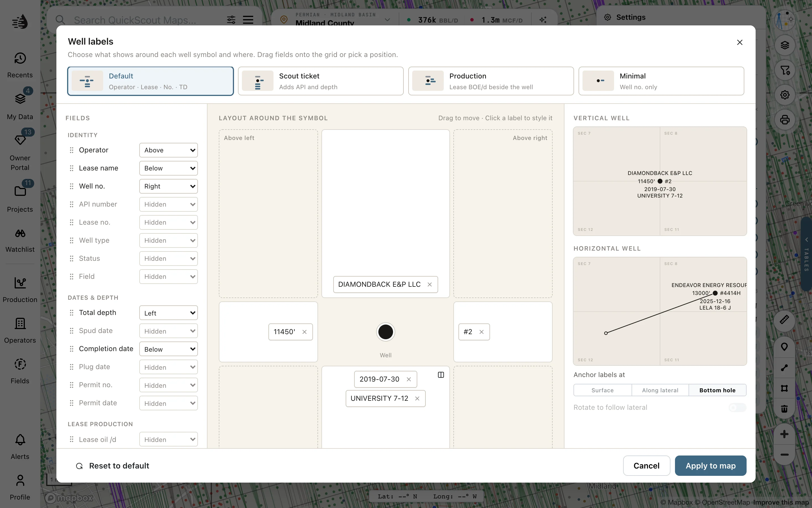Click the delete trash tool icon
Image resolution: width=812 pixels, height=508 pixels.
pos(784,409)
